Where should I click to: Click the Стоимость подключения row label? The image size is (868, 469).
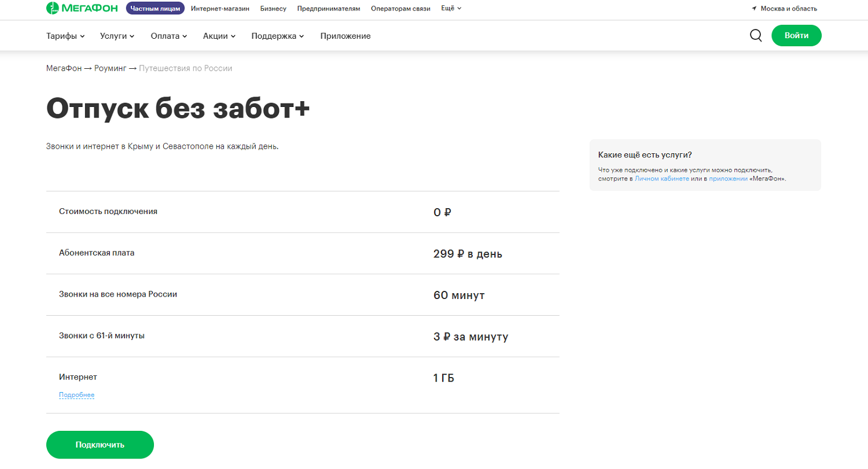108,211
